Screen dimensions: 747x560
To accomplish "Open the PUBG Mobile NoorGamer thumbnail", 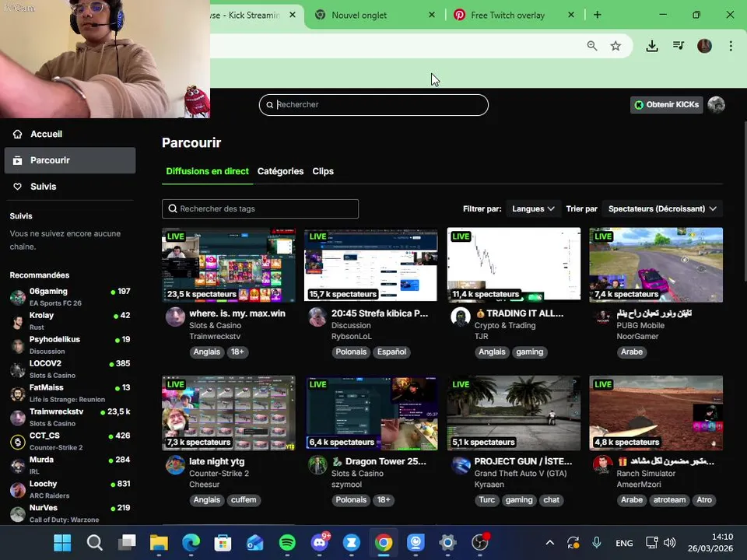I will pos(656,264).
